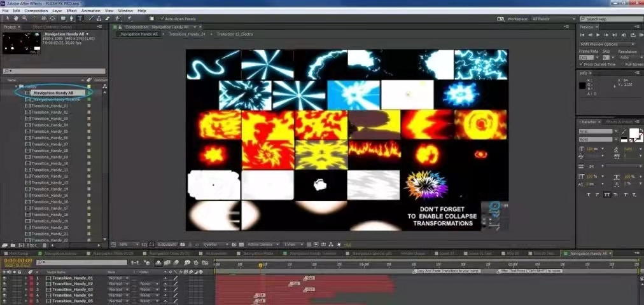Screen dimensions: 644x305
Task: Toggle loop option in Preview panel
Action: (633, 35)
